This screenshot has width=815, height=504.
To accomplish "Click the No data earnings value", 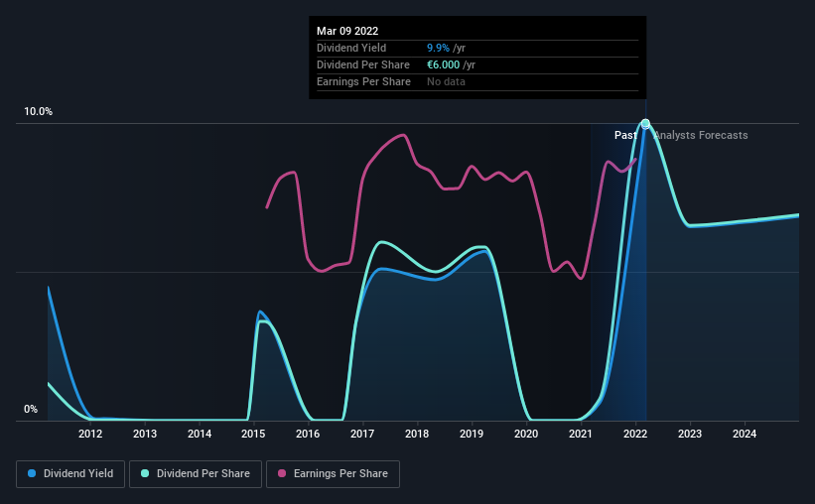I will (x=446, y=81).
